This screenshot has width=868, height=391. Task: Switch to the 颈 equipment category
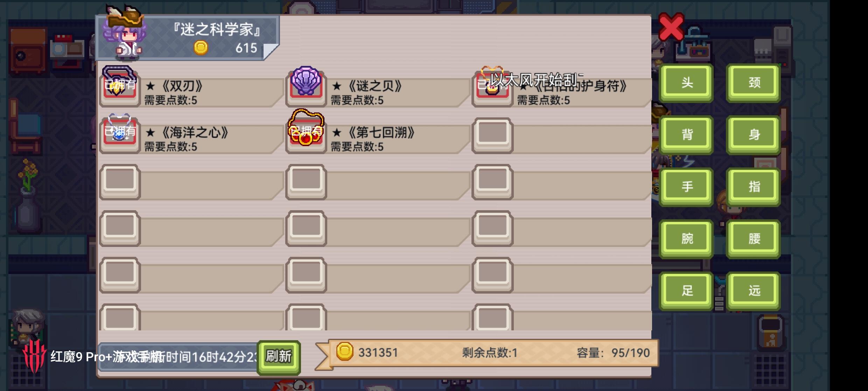click(x=754, y=83)
